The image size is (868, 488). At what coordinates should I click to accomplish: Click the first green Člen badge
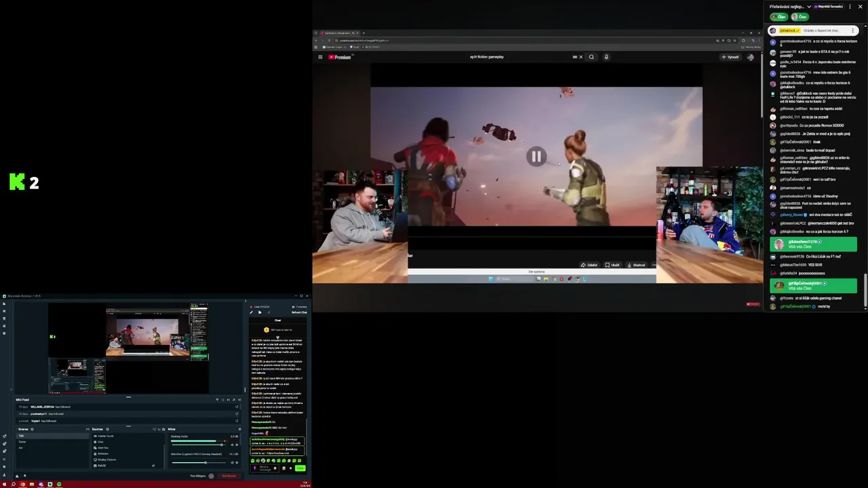coord(778,16)
